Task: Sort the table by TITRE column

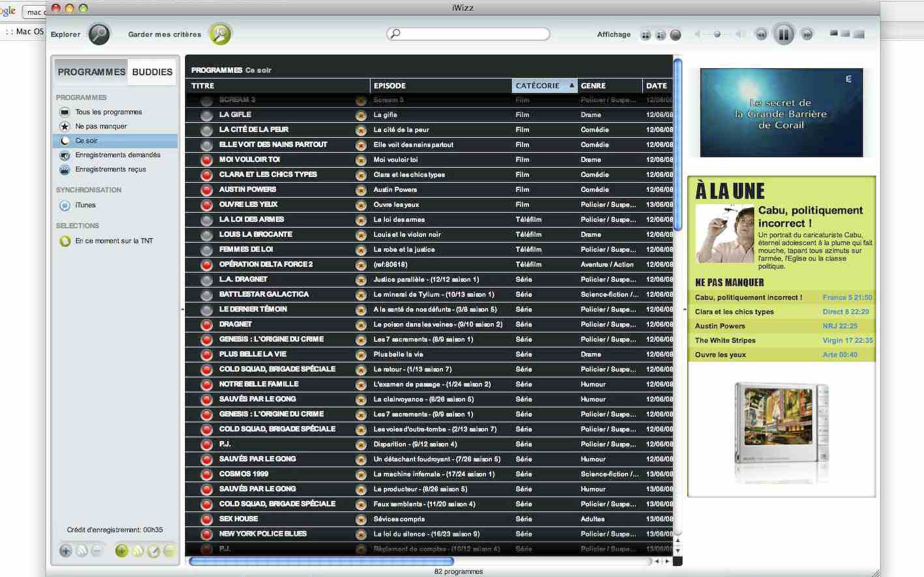Action: (x=278, y=85)
